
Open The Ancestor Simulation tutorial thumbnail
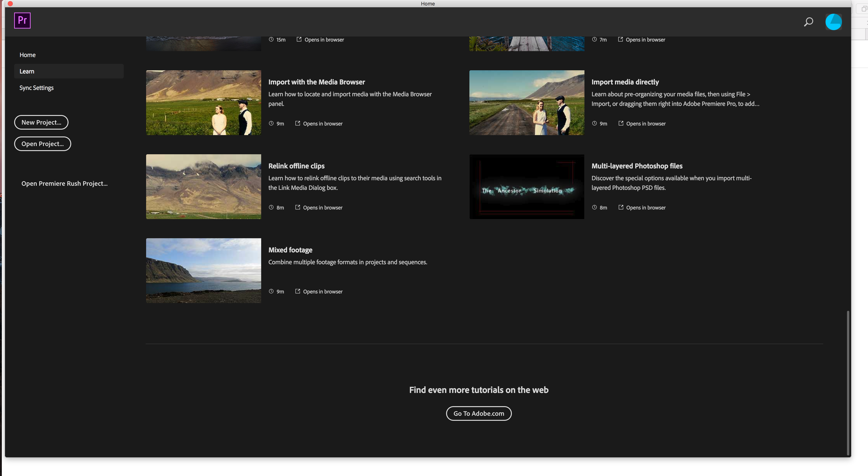[x=527, y=187]
